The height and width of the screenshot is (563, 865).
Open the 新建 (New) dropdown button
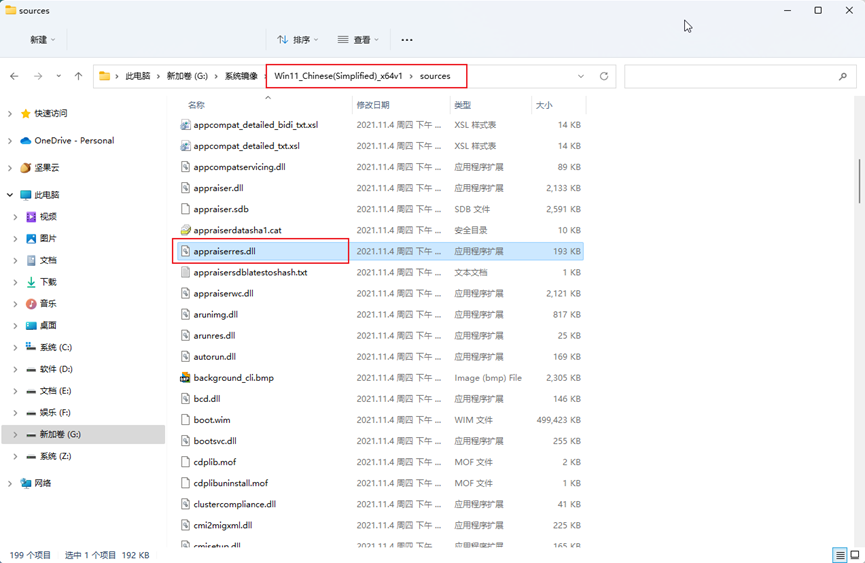[42, 40]
